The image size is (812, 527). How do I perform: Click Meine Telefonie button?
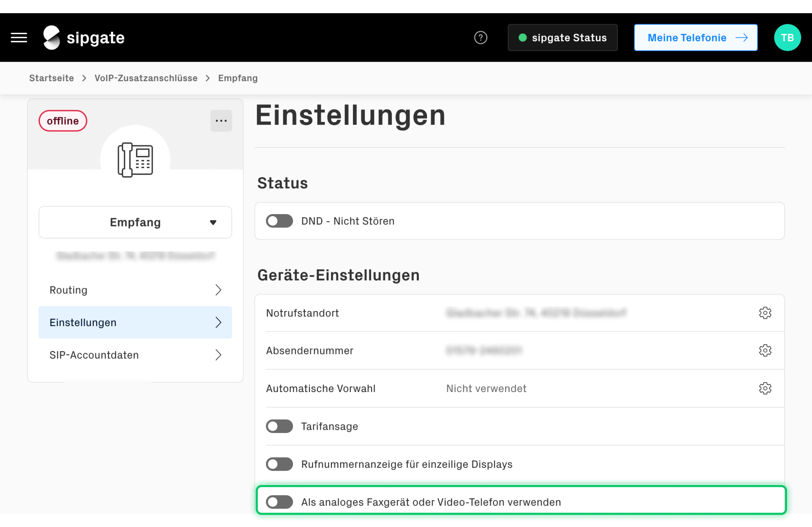coord(696,37)
